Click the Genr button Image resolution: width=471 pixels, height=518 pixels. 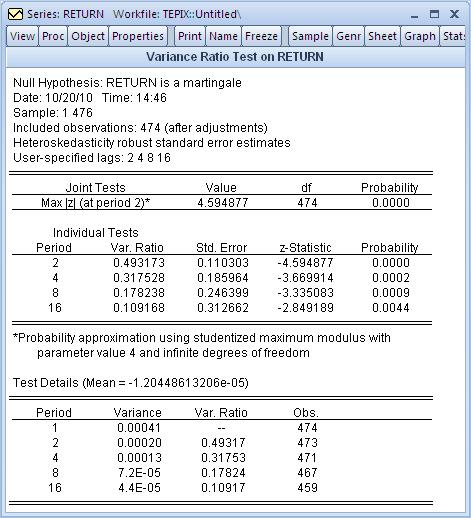click(x=349, y=36)
